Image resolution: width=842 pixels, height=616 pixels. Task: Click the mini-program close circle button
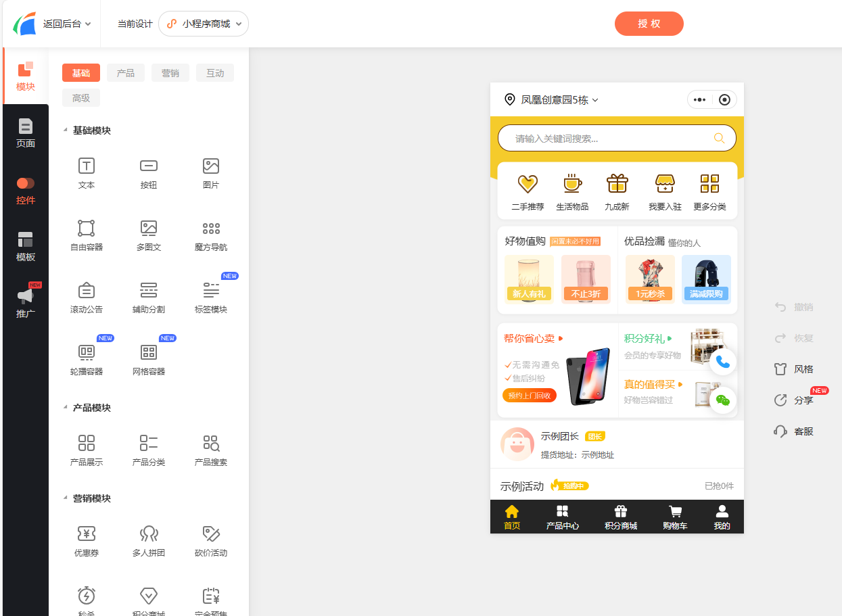(725, 100)
